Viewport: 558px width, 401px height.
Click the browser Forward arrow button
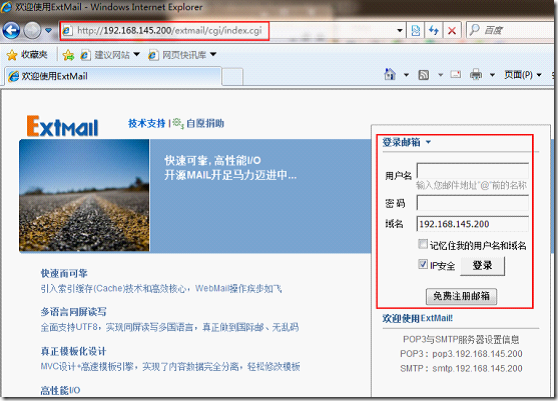[32, 31]
